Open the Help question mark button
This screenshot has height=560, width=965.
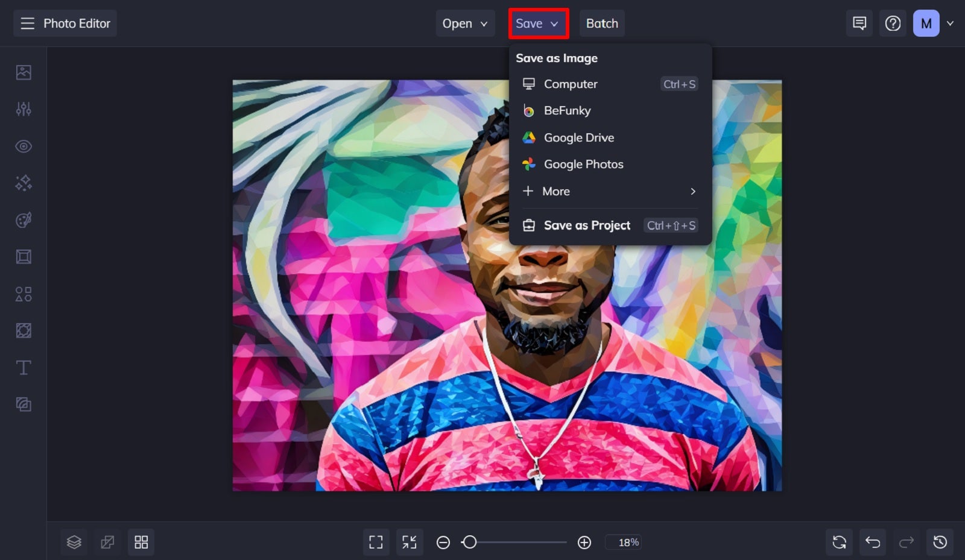892,24
